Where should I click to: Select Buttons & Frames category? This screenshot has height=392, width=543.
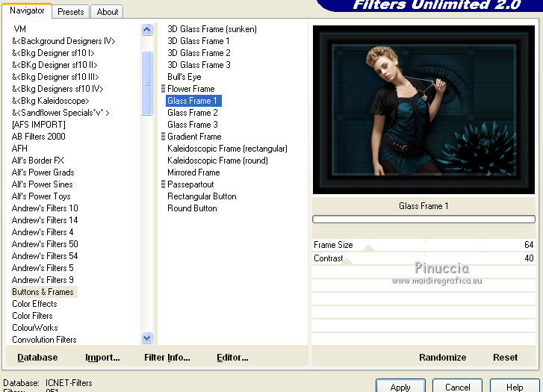coord(43,292)
